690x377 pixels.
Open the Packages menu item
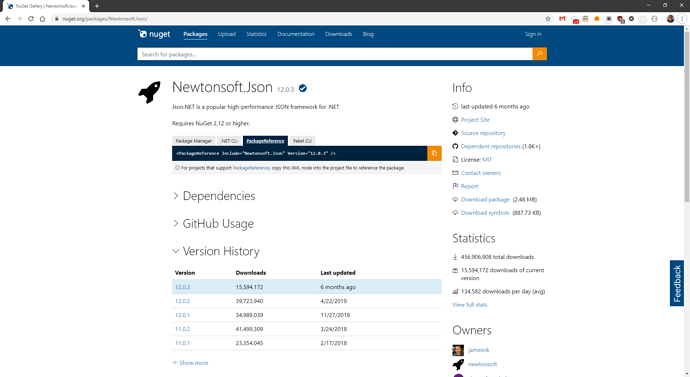pyautogui.click(x=195, y=34)
